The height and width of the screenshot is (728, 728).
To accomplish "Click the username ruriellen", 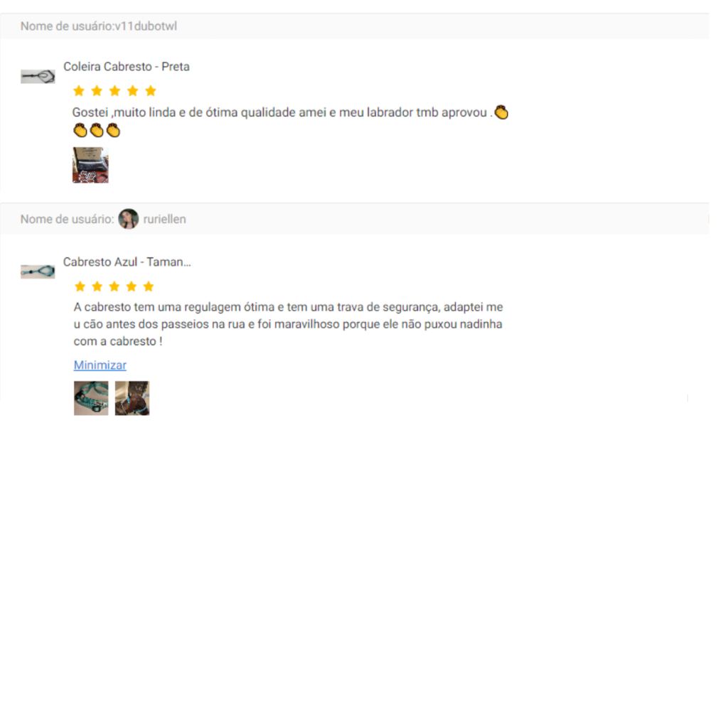I will [164, 219].
